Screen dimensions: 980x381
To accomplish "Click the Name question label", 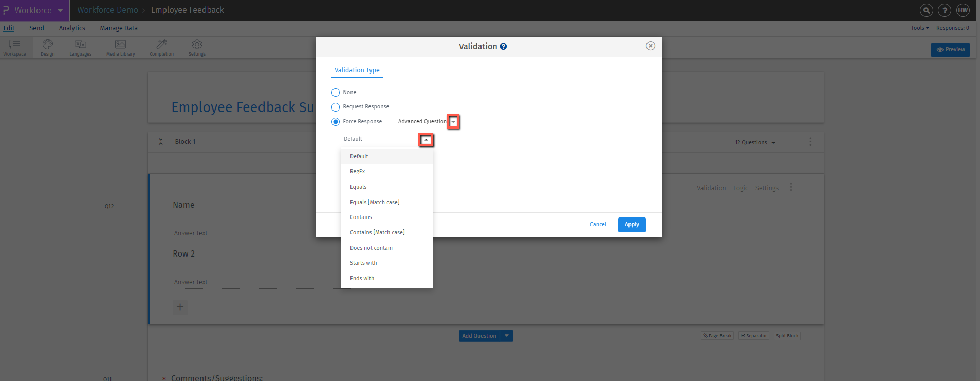I will pyautogui.click(x=183, y=205).
